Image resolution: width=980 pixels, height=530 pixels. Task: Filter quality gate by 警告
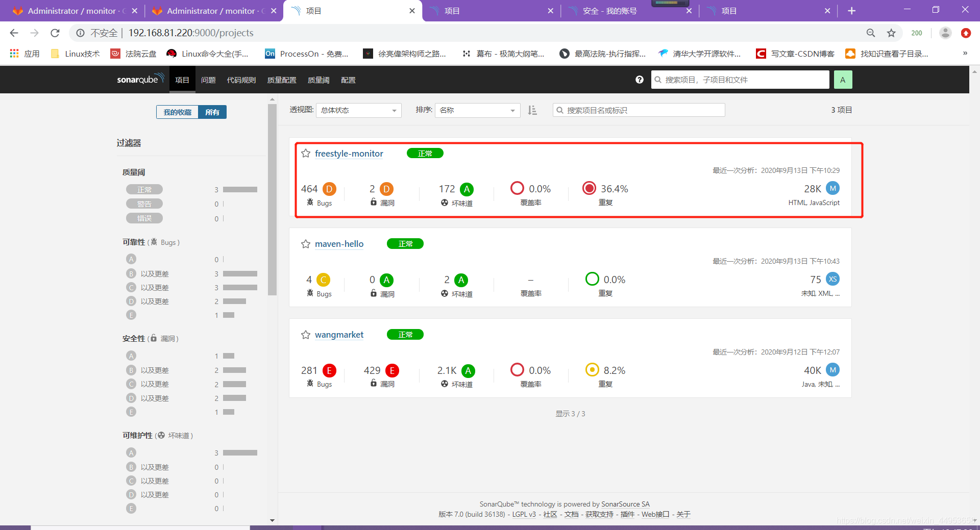pos(144,204)
